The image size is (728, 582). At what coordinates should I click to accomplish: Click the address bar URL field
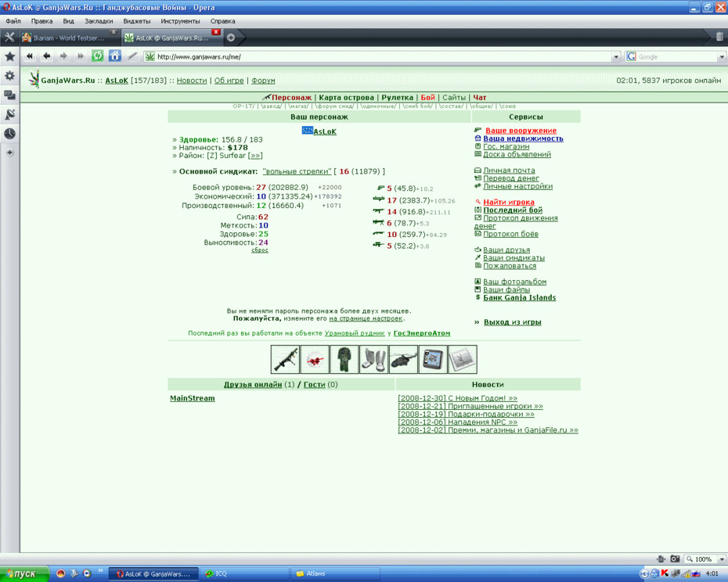(x=380, y=56)
